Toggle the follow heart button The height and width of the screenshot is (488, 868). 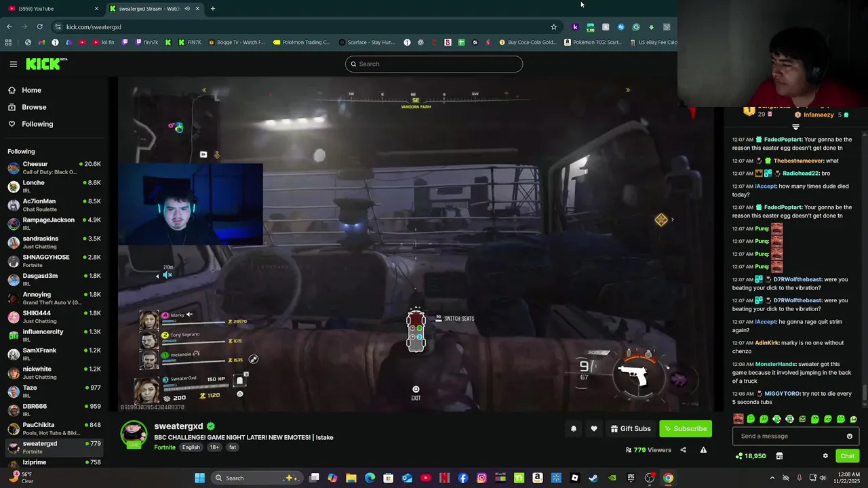(594, 428)
